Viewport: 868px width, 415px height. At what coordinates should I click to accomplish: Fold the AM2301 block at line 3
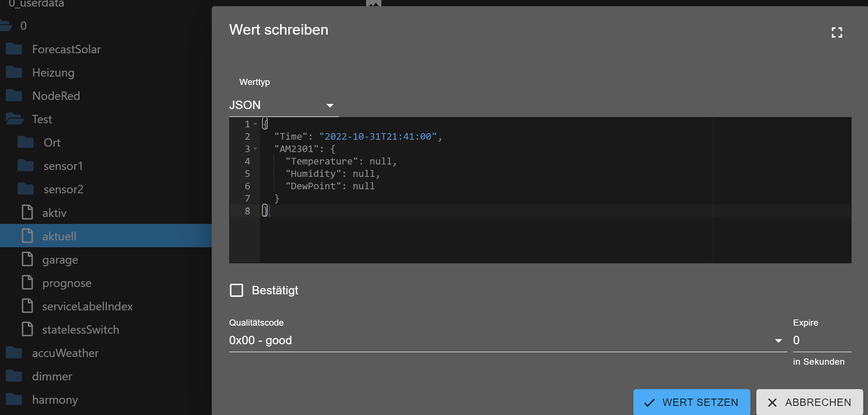(255, 149)
